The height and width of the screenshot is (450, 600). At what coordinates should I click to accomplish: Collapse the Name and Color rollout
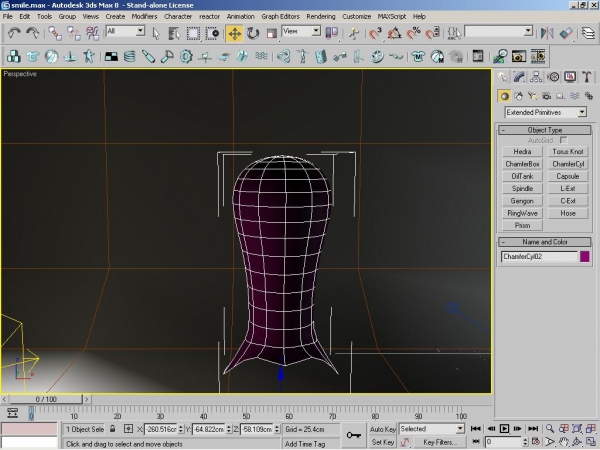pos(545,242)
